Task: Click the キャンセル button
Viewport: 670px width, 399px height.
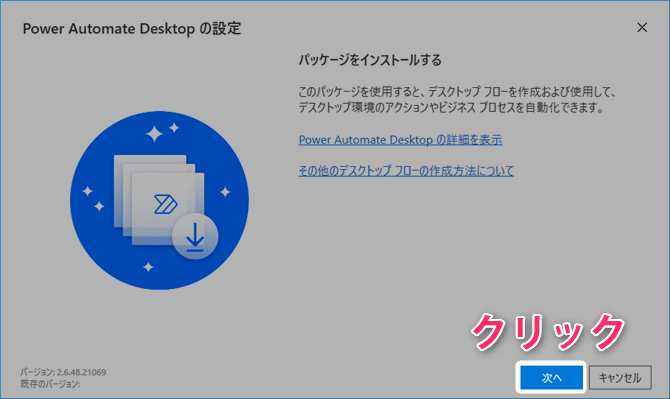Action: 620,377
